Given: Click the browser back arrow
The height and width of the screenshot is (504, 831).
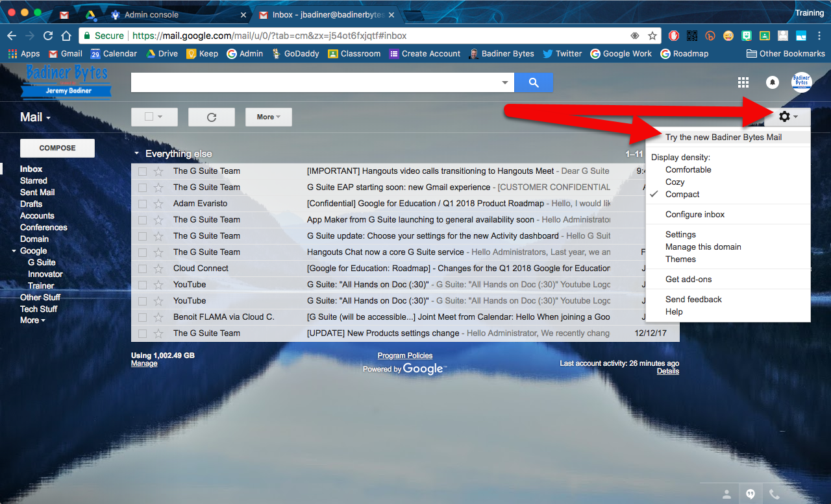Looking at the screenshot, I should pos(12,36).
